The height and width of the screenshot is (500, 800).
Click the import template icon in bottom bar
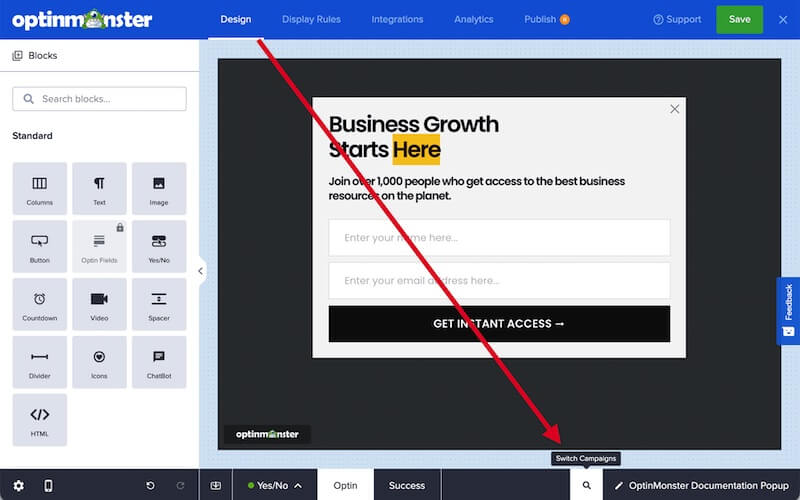coord(216,486)
